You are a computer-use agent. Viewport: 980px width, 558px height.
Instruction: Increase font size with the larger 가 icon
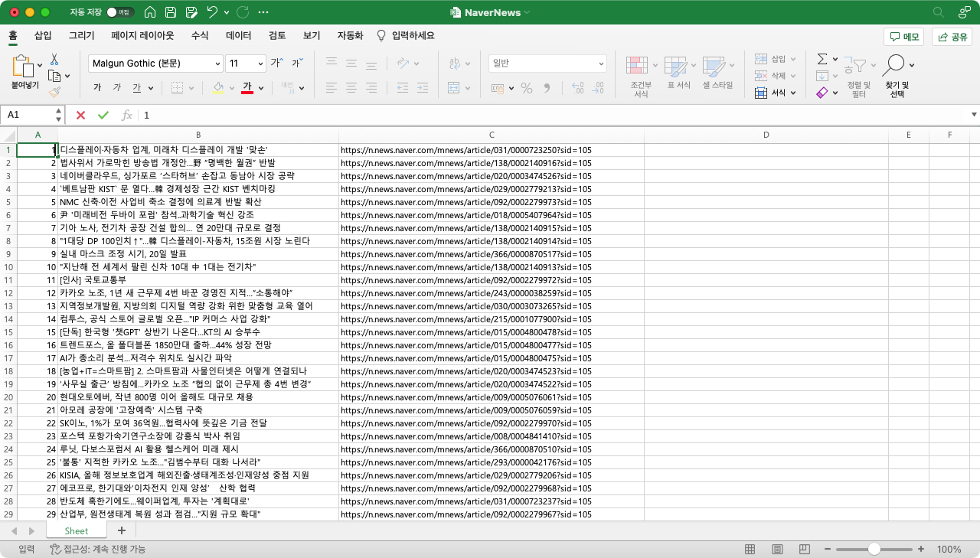[x=276, y=63]
